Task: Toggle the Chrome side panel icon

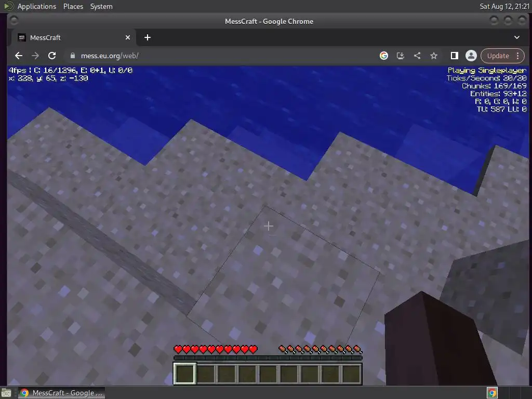Action: (x=454, y=56)
